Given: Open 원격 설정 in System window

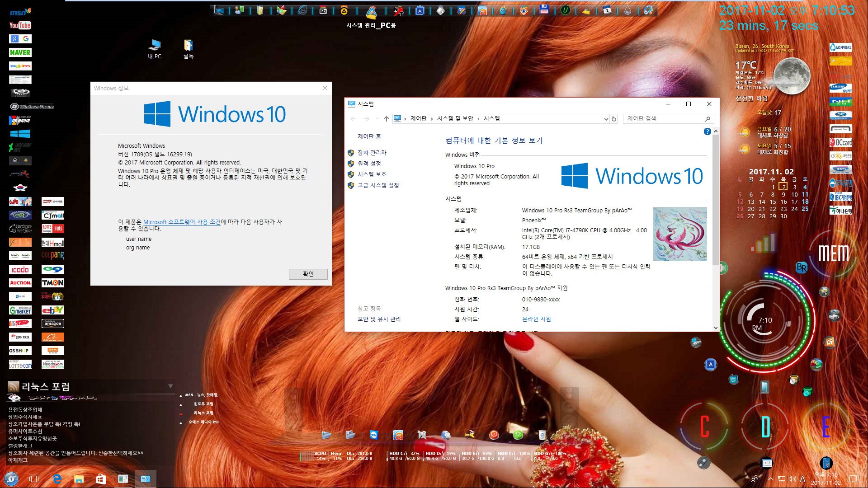Looking at the screenshot, I should [x=369, y=164].
